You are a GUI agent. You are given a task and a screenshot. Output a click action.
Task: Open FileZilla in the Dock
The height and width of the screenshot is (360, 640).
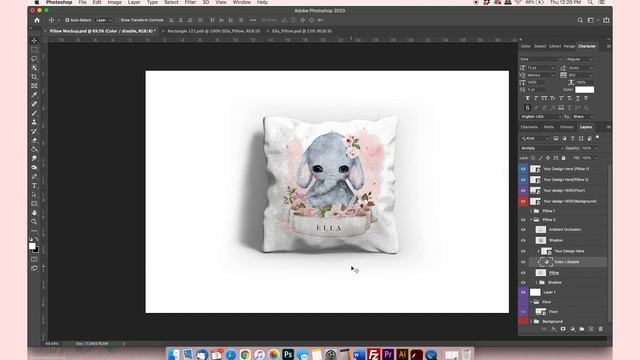coord(373,354)
